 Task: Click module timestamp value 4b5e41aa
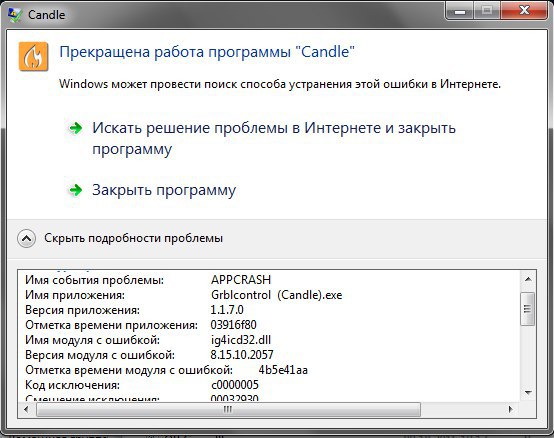(283, 370)
